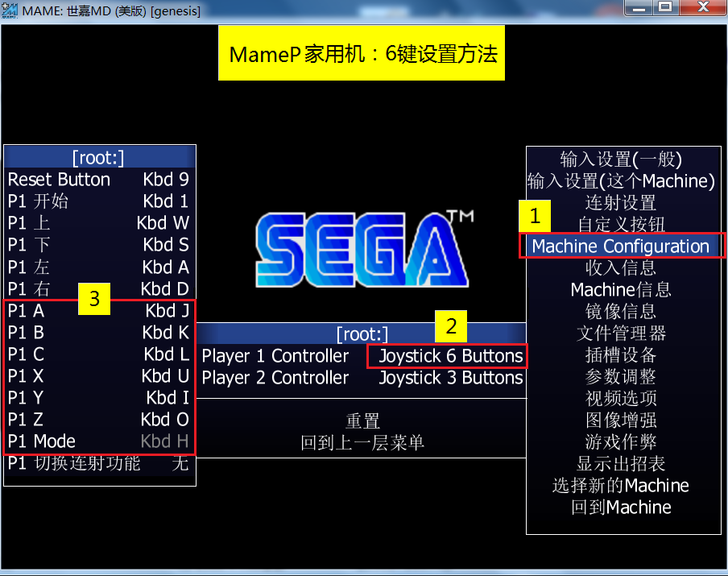Select P1 A Kbd J row
Screen dimensions: 728x576
click(x=99, y=311)
